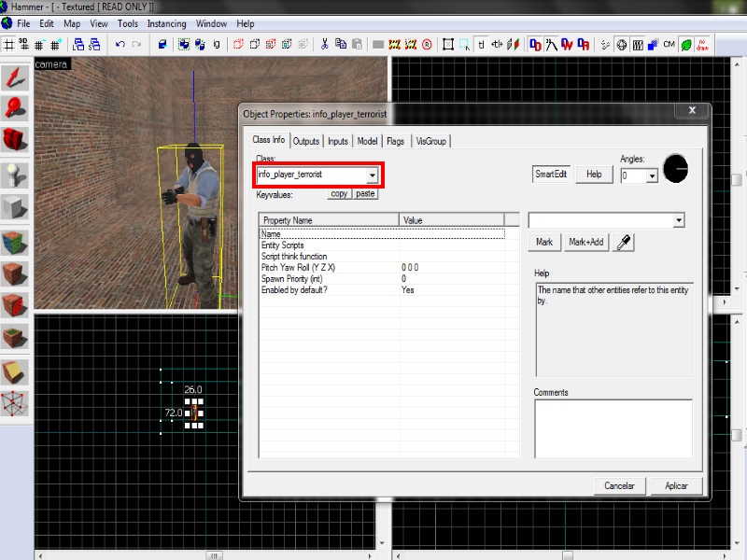
Task: Open the File menu
Action: 23,24
